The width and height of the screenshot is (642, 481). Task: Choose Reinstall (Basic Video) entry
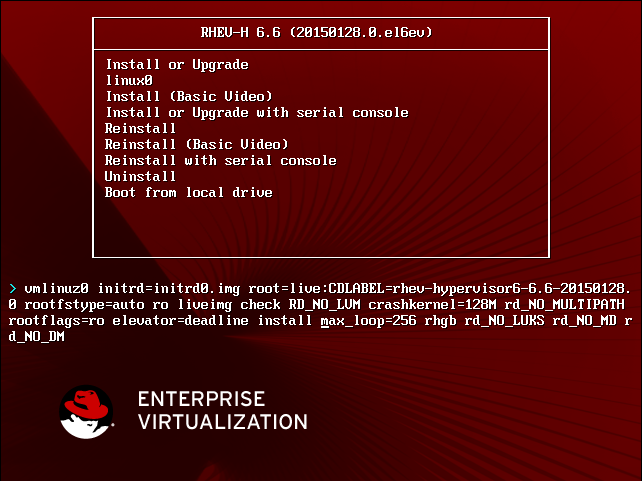[x=197, y=144]
